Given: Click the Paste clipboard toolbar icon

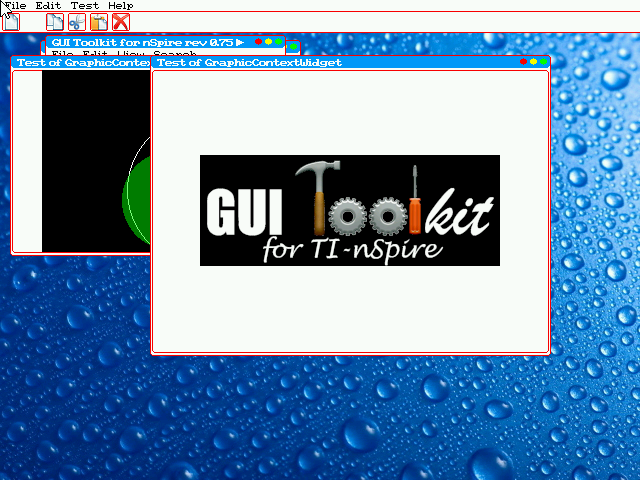Looking at the screenshot, I should [99, 22].
